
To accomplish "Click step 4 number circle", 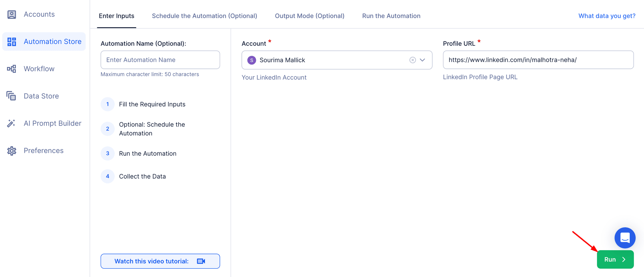I will (x=108, y=176).
